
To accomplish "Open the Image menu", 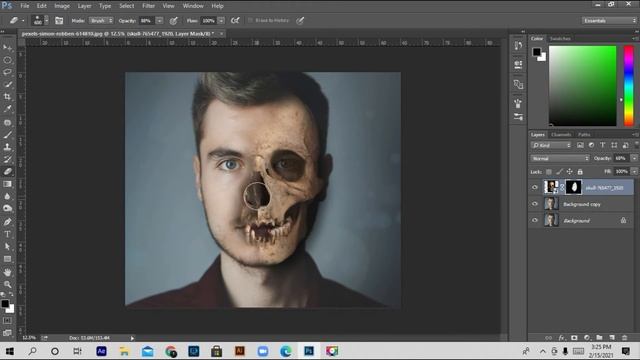I will point(62,6).
